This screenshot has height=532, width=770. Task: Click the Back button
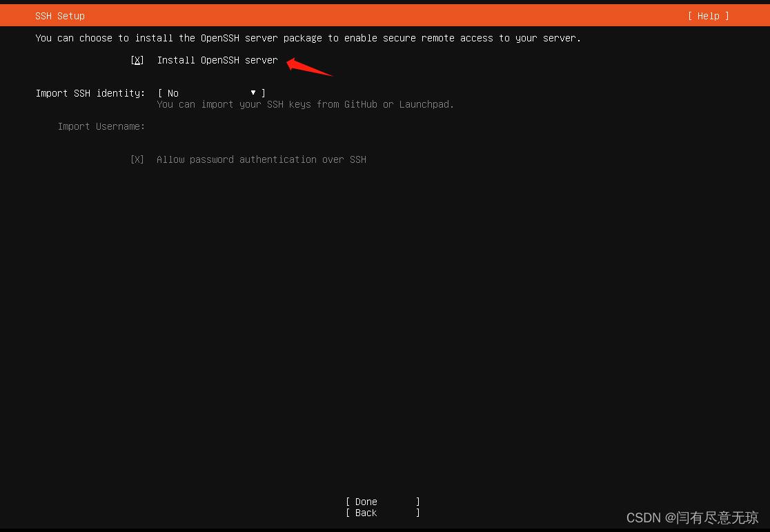coord(382,513)
